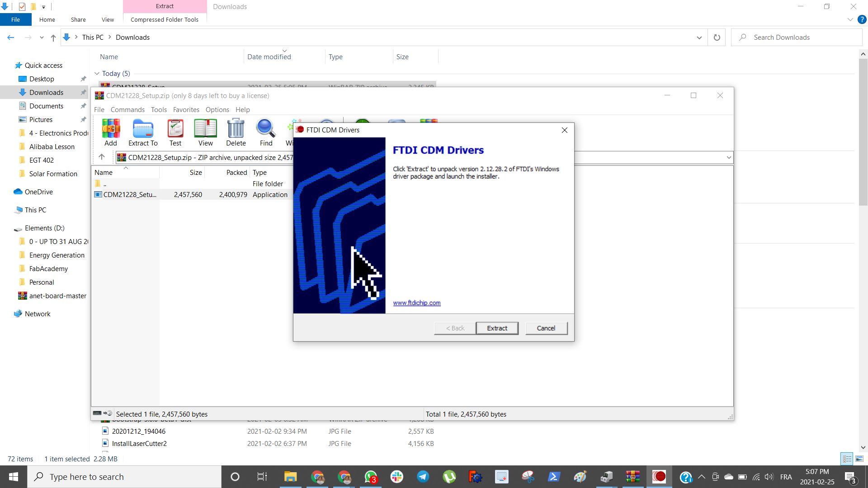Open the Compressed Folder Tools tab

tap(165, 19)
